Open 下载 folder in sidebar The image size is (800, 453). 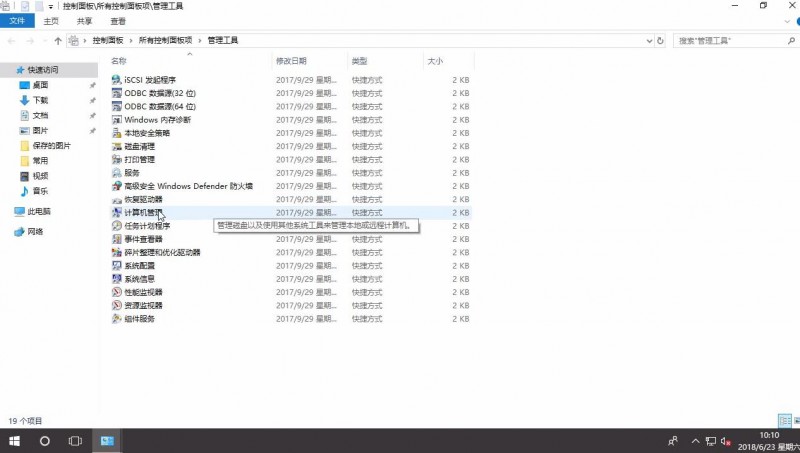point(40,100)
